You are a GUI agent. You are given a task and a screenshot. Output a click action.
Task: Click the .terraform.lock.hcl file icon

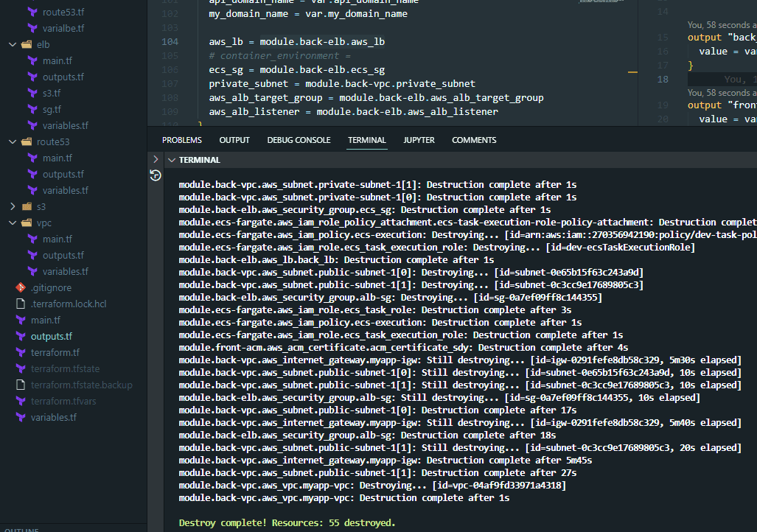pos(21,304)
